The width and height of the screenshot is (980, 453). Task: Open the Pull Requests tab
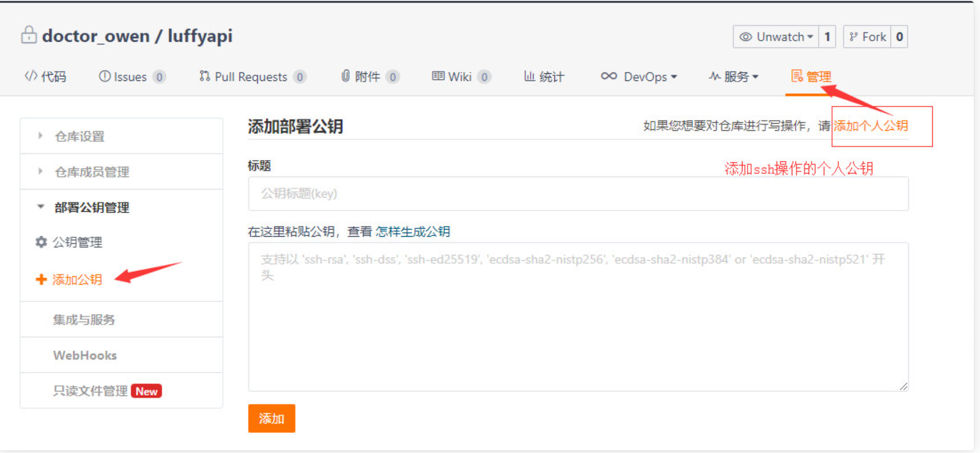252,76
